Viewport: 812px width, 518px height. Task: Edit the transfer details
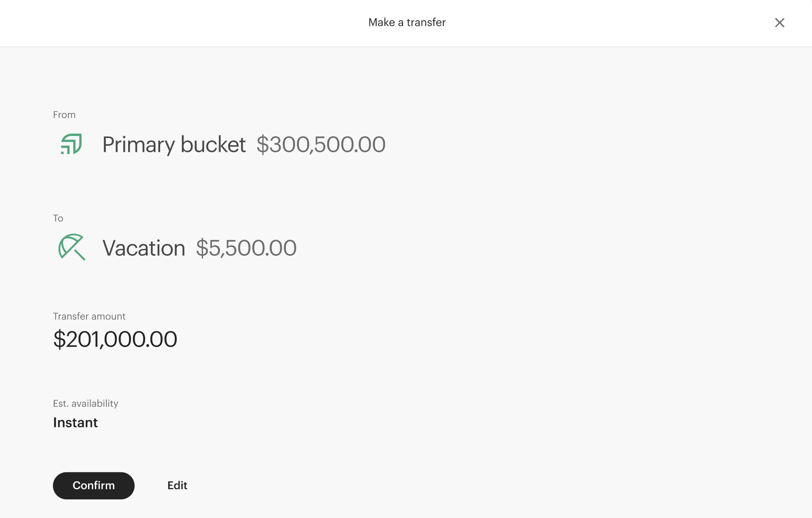coord(177,485)
